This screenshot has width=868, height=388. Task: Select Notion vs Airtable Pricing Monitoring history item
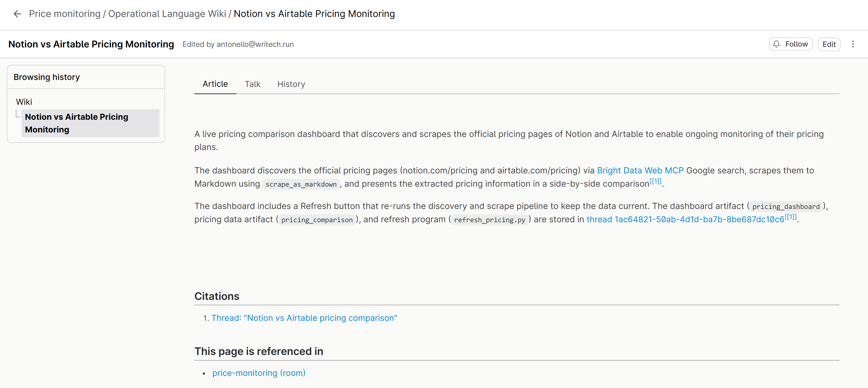point(90,123)
